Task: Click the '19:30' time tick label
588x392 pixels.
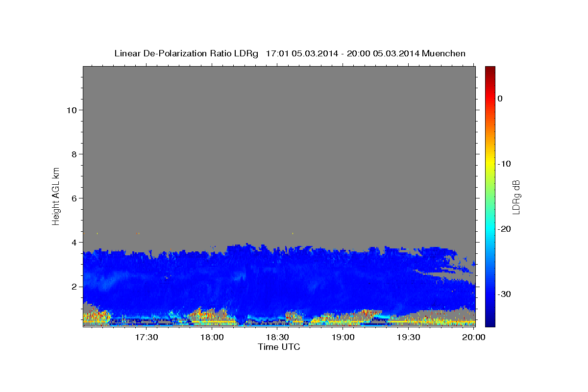Action: point(408,338)
